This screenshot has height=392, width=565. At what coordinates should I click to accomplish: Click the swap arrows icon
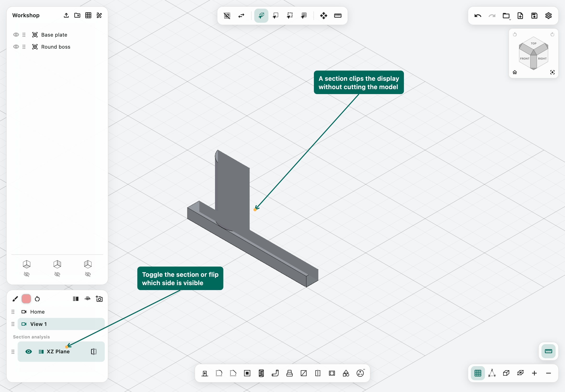241,16
